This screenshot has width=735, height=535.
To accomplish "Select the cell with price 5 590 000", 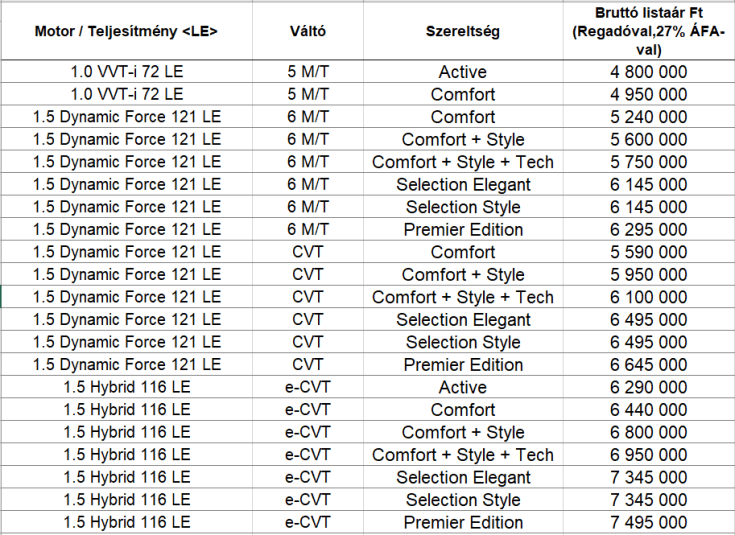I will 649,252.
